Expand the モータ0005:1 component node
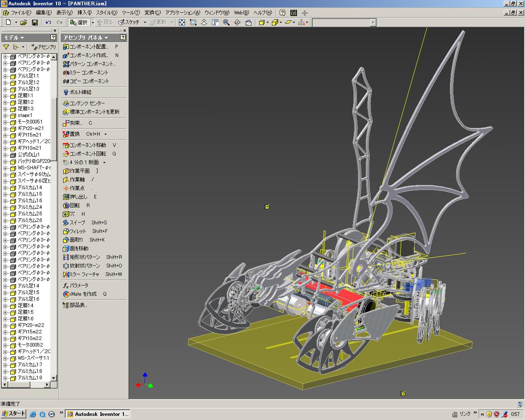 pyautogui.click(x=5, y=122)
